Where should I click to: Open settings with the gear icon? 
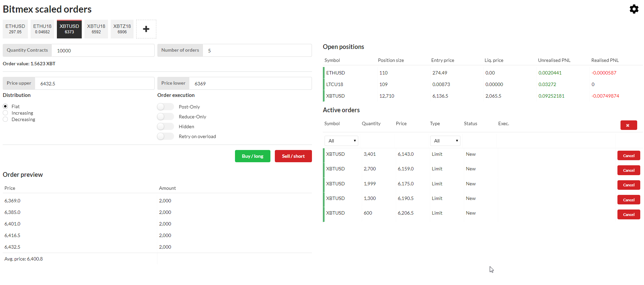point(634,9)
